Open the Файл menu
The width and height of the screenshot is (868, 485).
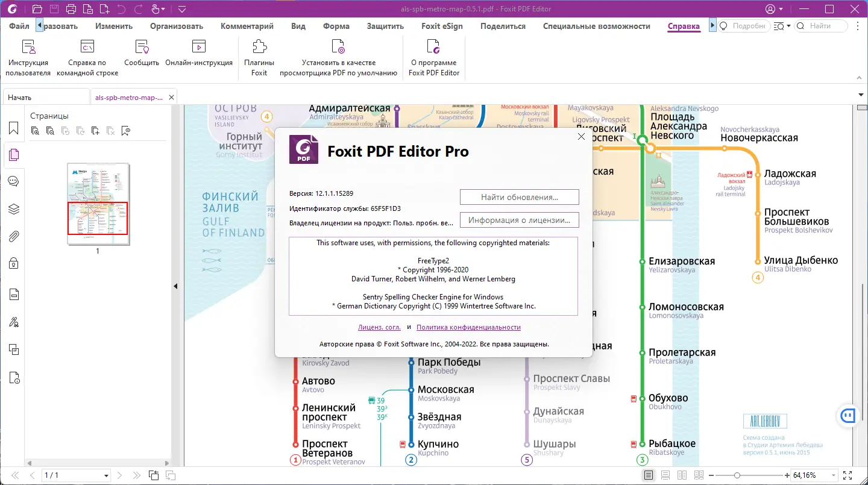point(19,26)
